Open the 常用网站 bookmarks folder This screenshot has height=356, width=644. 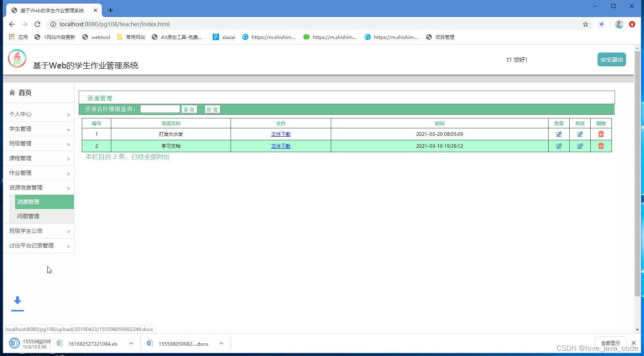tap(131, 37)
